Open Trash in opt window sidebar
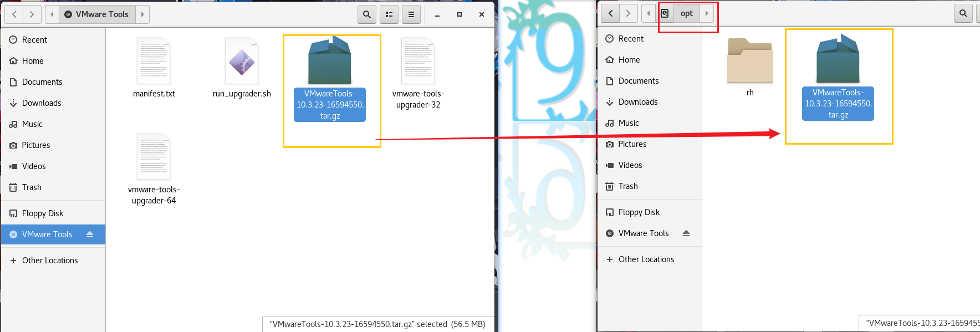Screen dimensions: 980x332 click(650, 186)
